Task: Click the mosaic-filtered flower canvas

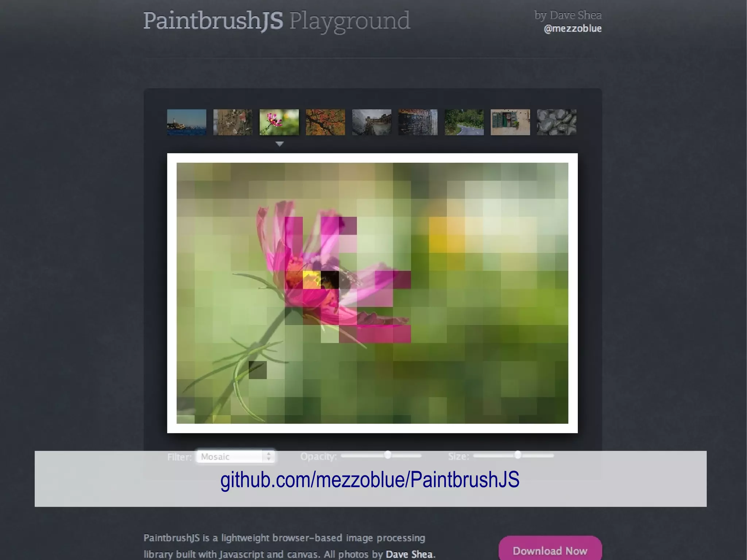Action: click(x=372, y=293)
